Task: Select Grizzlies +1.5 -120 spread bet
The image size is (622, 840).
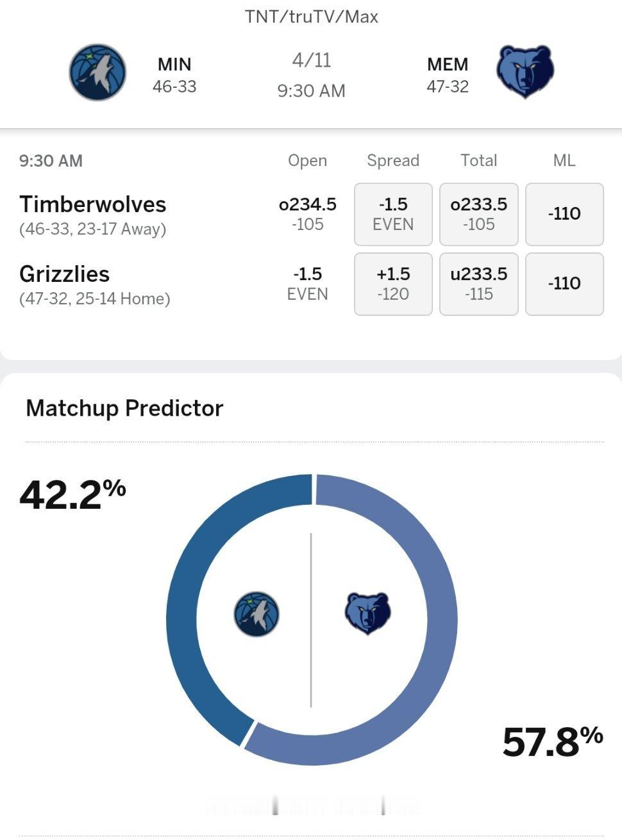Action: [393, 284]
